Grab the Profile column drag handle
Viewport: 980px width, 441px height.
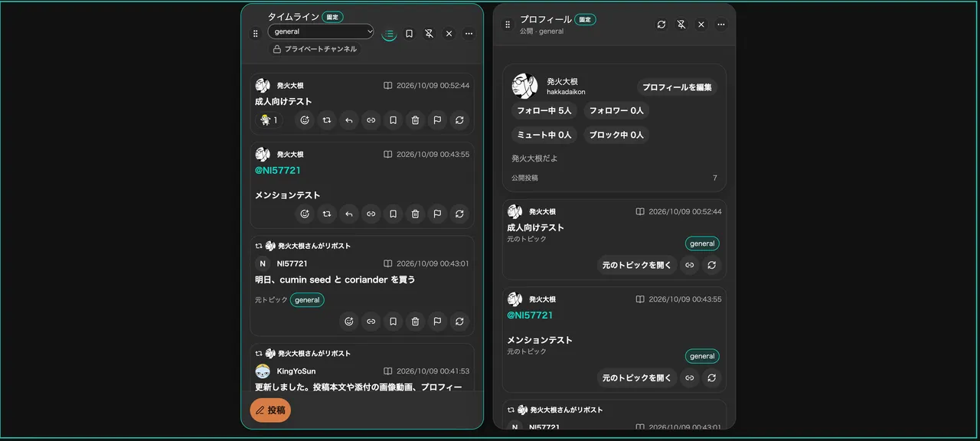pyautogui.click(x=507, y=24)
